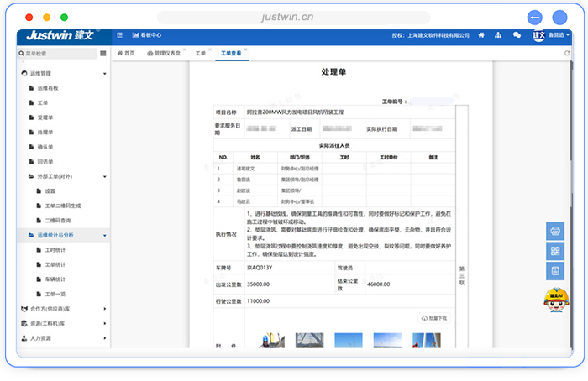Open the chat messages icon in header
Viewport: 588px width, 381px height.
517,35
